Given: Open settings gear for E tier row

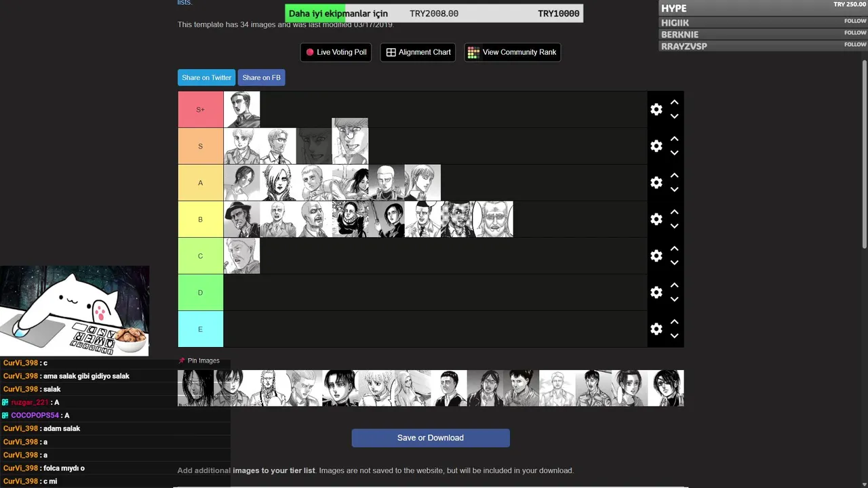Looking at the screenshot, I should click(656, 329).
